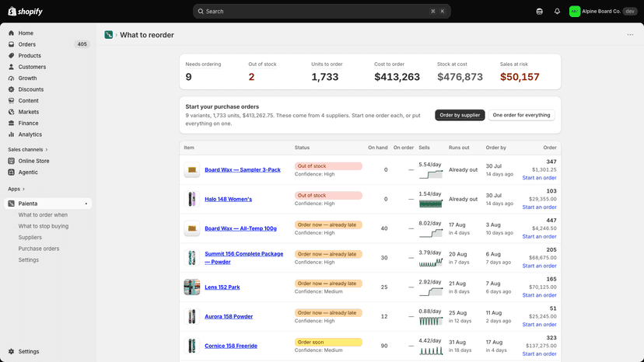The image size is (644, 362).
Task: Click Aurora 158 Powder thumbnail
Action: (x=192, y=316)
